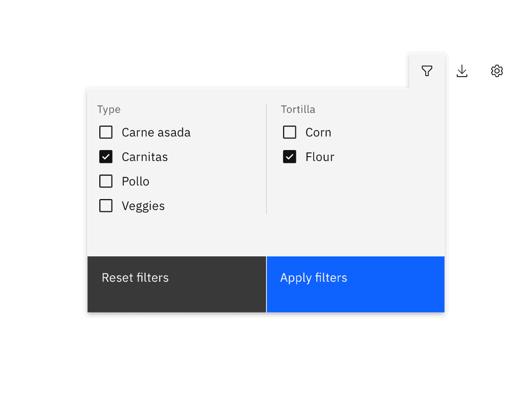Click the Pollo label text
Image resolution: width=532 pixels, height=399 pixels.
point(135,181)
